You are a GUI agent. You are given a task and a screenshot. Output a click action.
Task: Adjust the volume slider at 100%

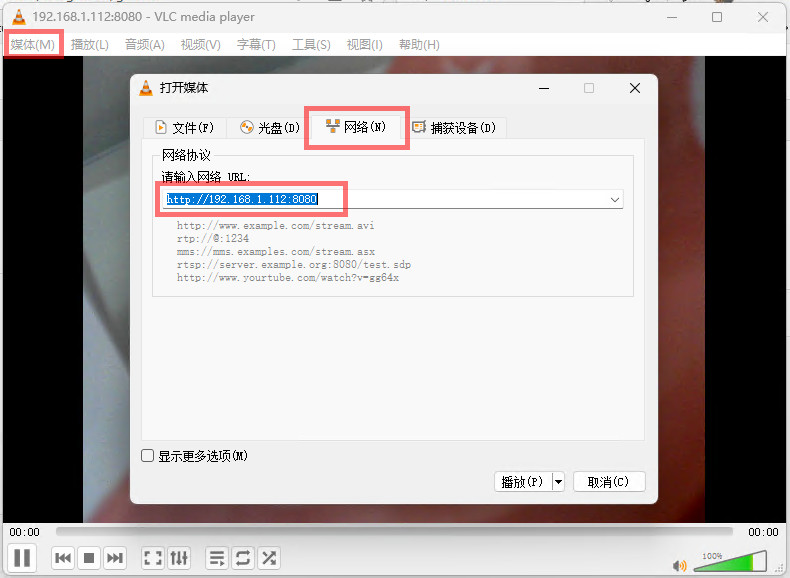730,562
